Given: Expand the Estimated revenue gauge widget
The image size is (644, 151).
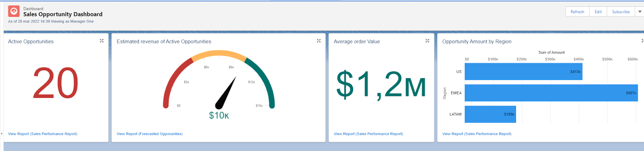Looking at the screenshot, I should coord(319,41).
